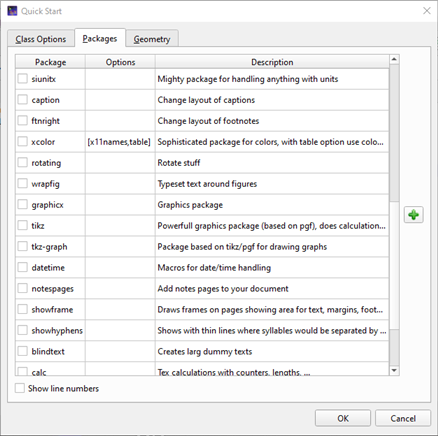The height and width of the screenshot is (436, 438).
Task: Check the showframe package box
Action: 22,309
